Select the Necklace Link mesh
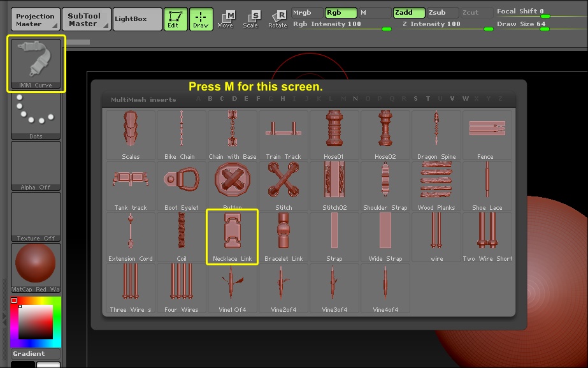The image size is (588, 368). pyautogui.click(x=233, y=237)
